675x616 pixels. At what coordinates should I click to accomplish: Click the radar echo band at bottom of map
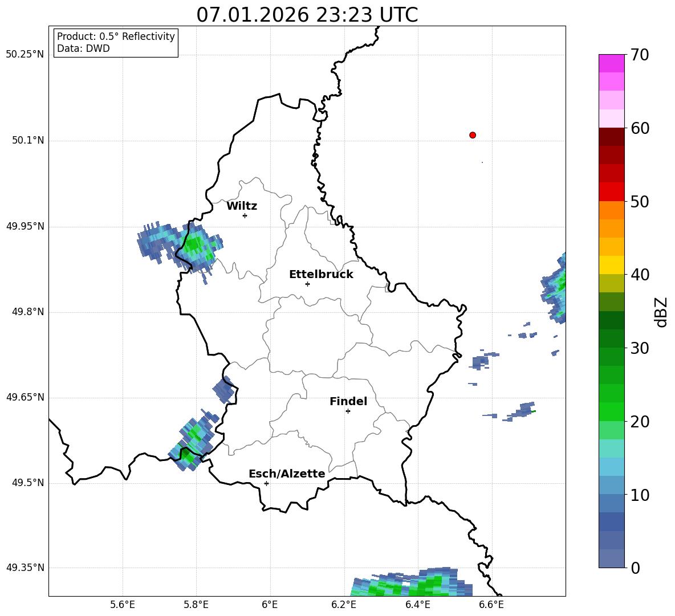pos(411,582)
